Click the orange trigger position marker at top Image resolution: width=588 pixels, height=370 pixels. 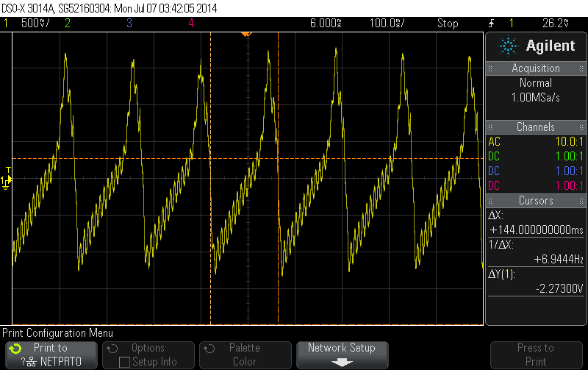246,35
